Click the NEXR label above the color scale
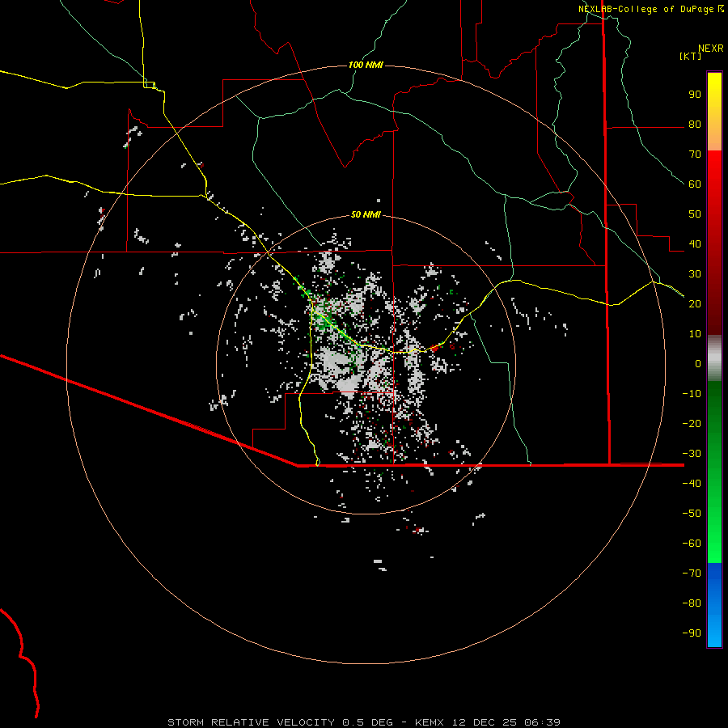 point(710,48)
